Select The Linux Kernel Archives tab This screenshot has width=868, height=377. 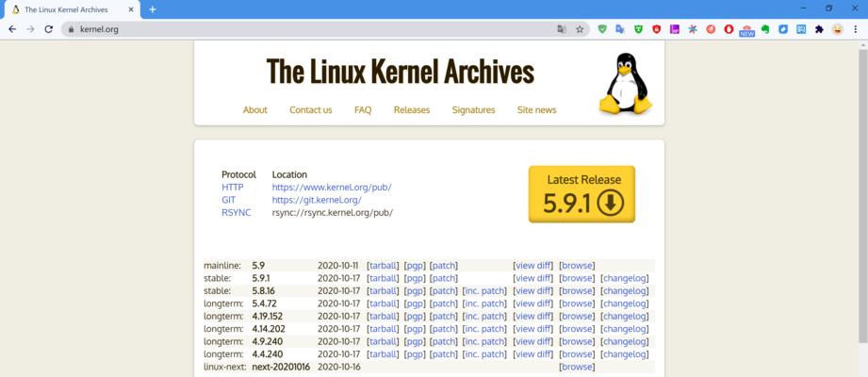click(x=72, y=9)
